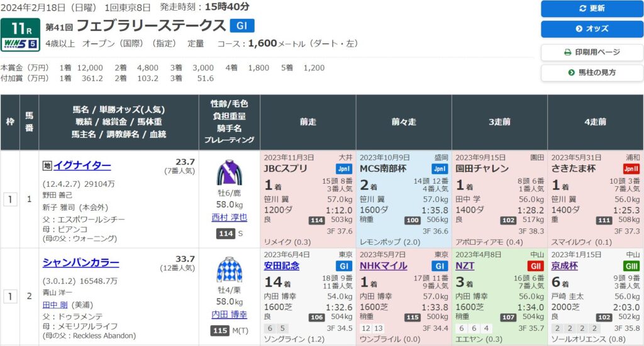This screenshot has height=346, width=644.
Task: Click the 4走前 column header
Action: (596, 122)
